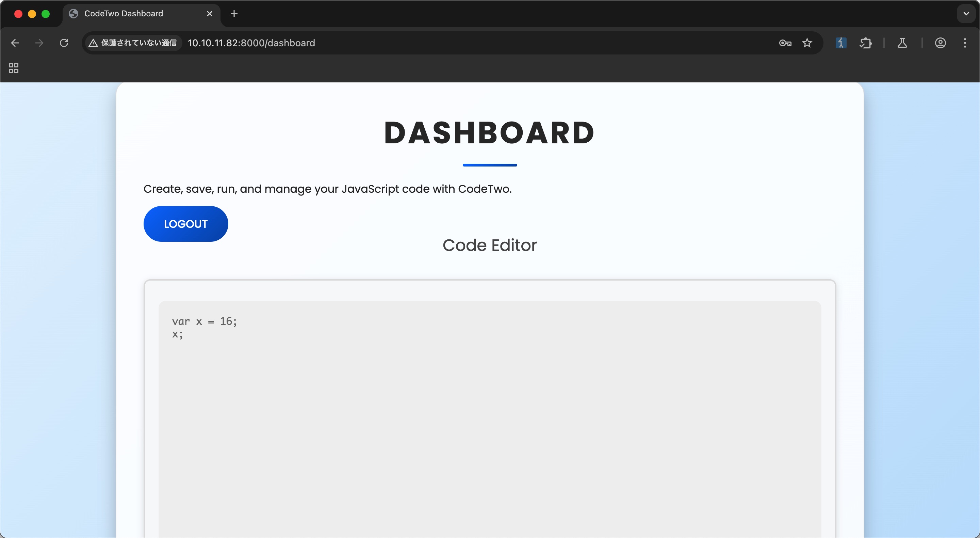Screen dimensions: 980x538
Task: Open the apps grid in bookmarks bar
Action: point(14,68)
